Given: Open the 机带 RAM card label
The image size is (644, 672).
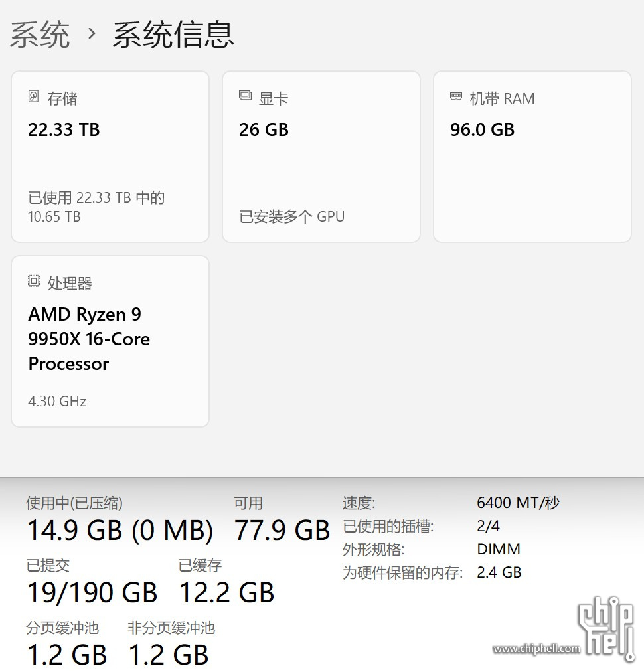Looking at the screenshot, I should point(502,98).
